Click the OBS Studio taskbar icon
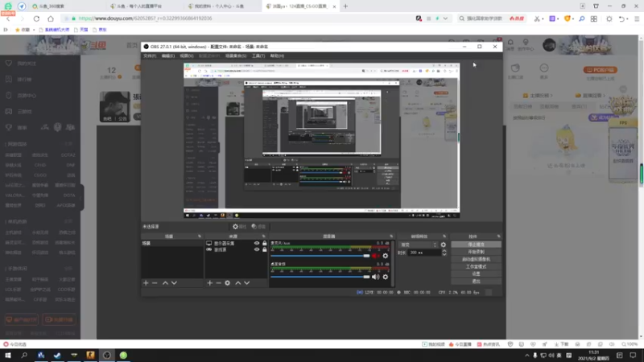 tap(107, 355)
